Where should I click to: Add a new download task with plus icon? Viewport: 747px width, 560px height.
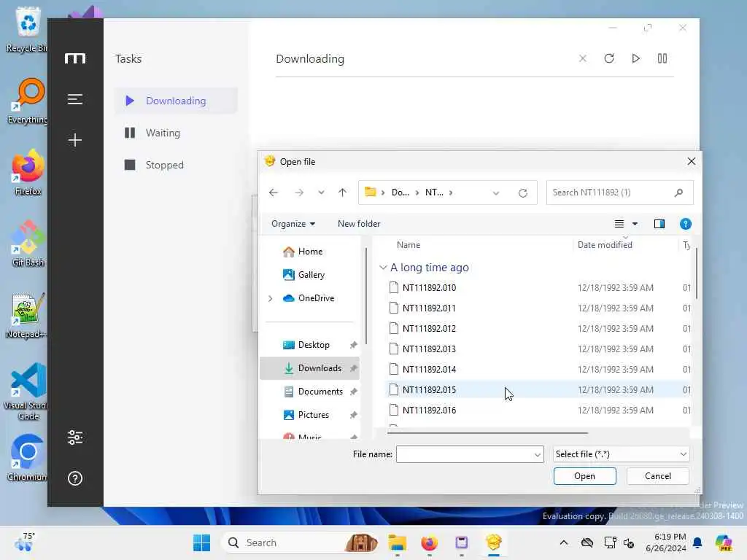click(x=75, y=139)
